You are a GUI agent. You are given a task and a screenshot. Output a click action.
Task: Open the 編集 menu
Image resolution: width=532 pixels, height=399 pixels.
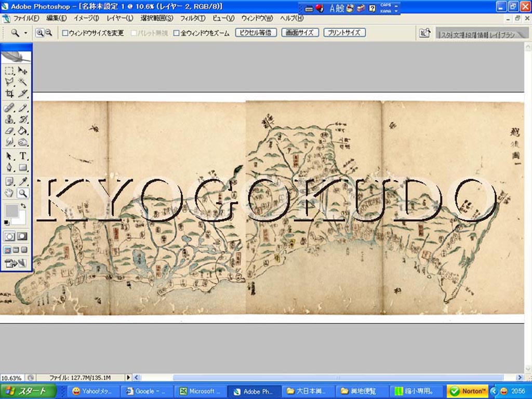click(56, 18)
